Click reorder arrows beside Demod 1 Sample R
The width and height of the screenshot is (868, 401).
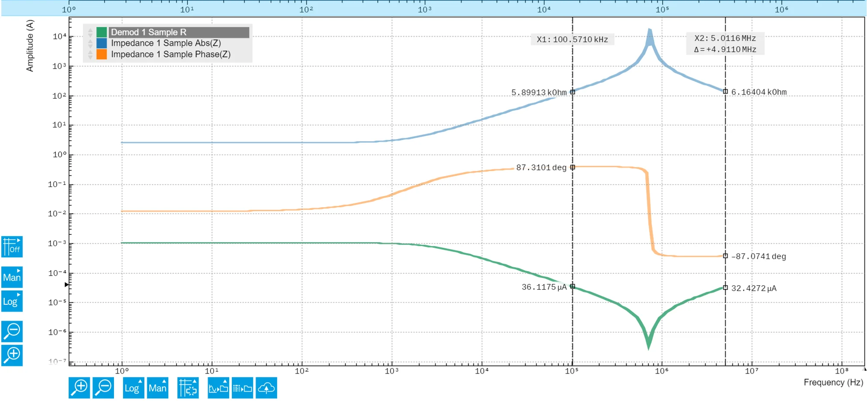point(90,32)
